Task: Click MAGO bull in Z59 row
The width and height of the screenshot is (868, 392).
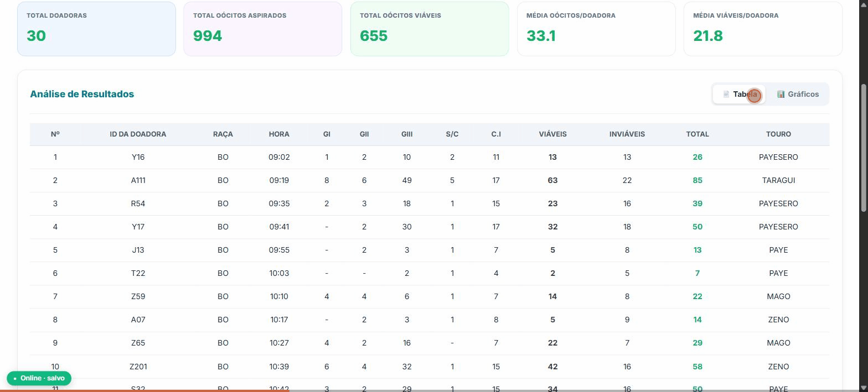Action: click(778, 297)
